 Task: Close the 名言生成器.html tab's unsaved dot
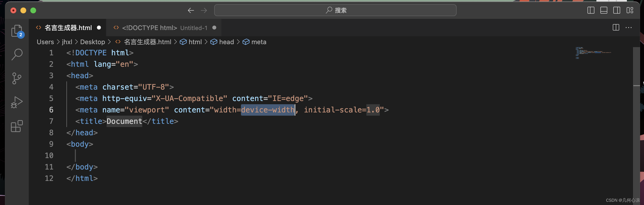pyautogui.click(x=99, y=28)
